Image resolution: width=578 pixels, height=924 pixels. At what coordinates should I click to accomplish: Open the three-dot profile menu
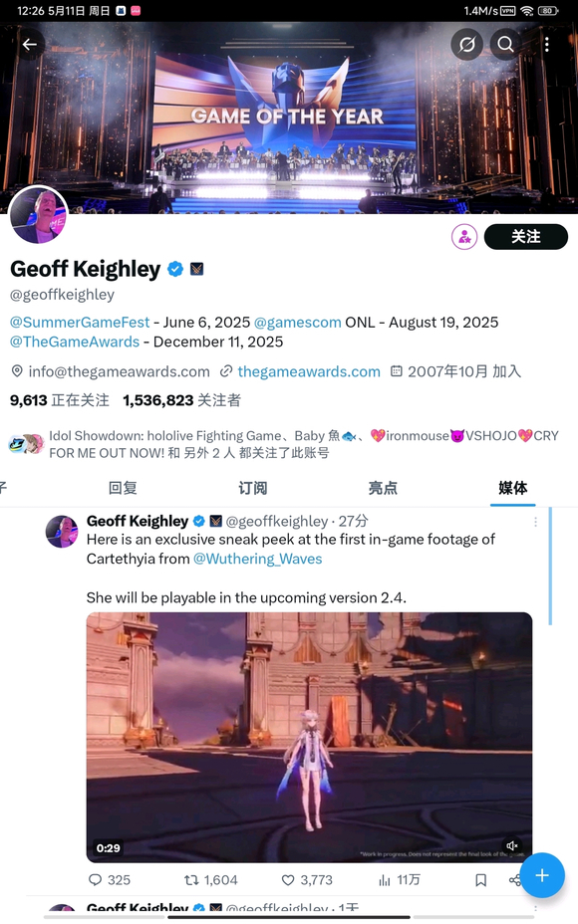547,44
